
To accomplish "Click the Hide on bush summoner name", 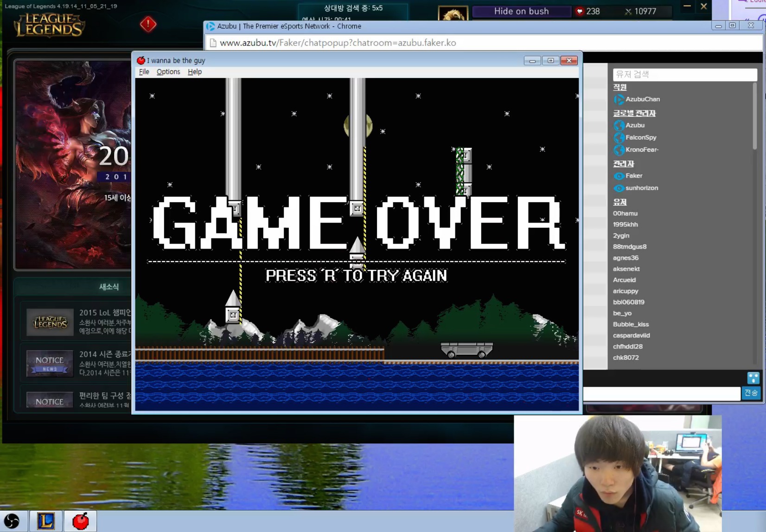I will pyautogui.click(x=521, y=12).
